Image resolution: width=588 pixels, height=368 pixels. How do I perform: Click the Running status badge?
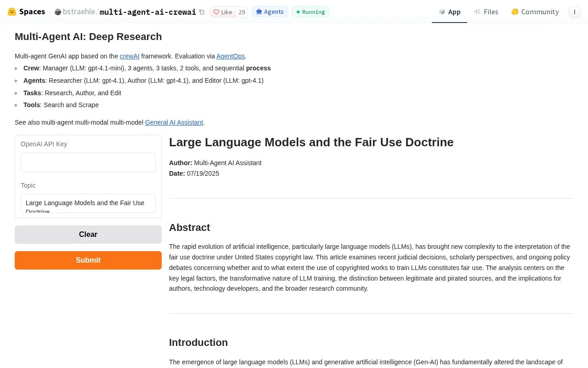tap(310, 11)
